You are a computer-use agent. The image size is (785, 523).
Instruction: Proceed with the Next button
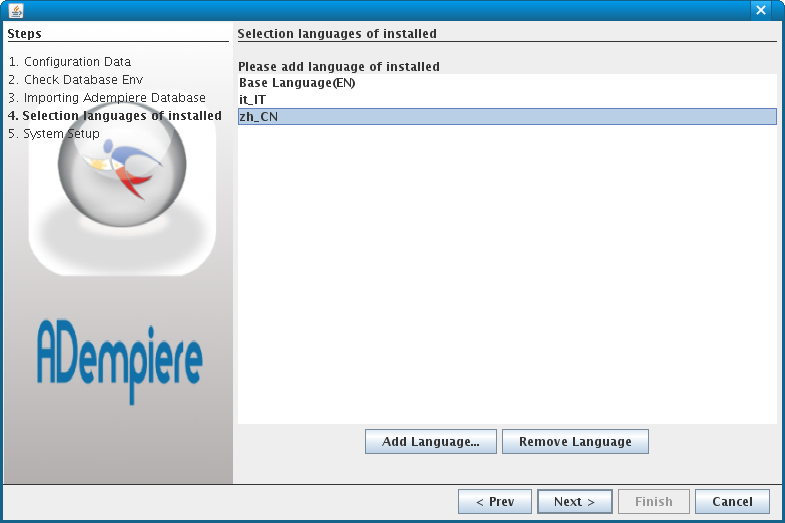click(575, 501)
